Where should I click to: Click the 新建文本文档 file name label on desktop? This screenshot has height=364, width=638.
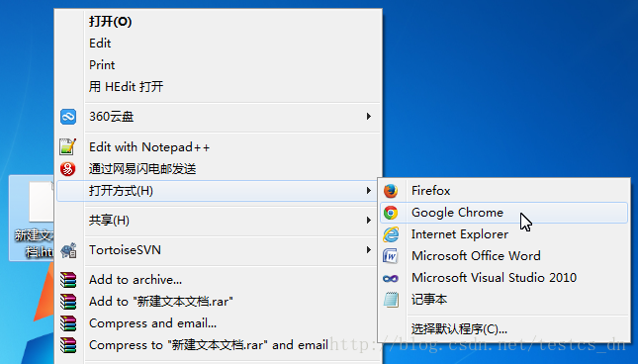point(34,243)
